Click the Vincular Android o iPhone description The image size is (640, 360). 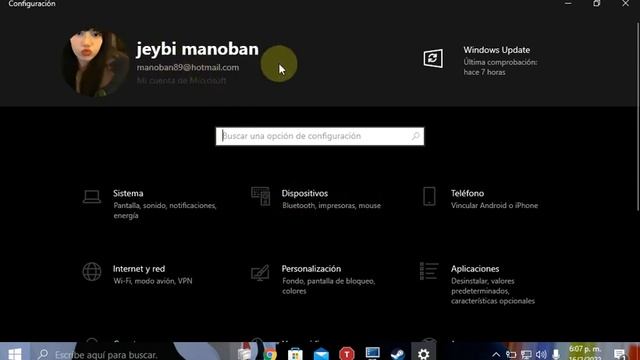(494, 205)
